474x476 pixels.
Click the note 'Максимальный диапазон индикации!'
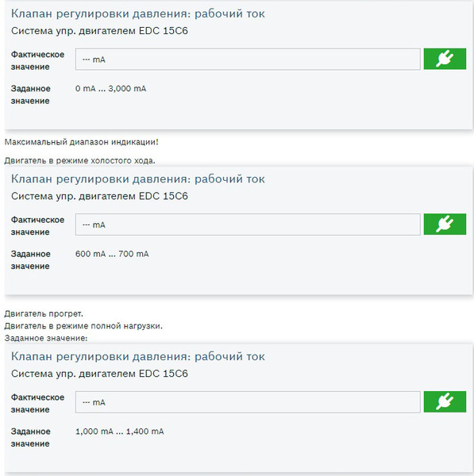pyautogui.click(x=82, y=142)
